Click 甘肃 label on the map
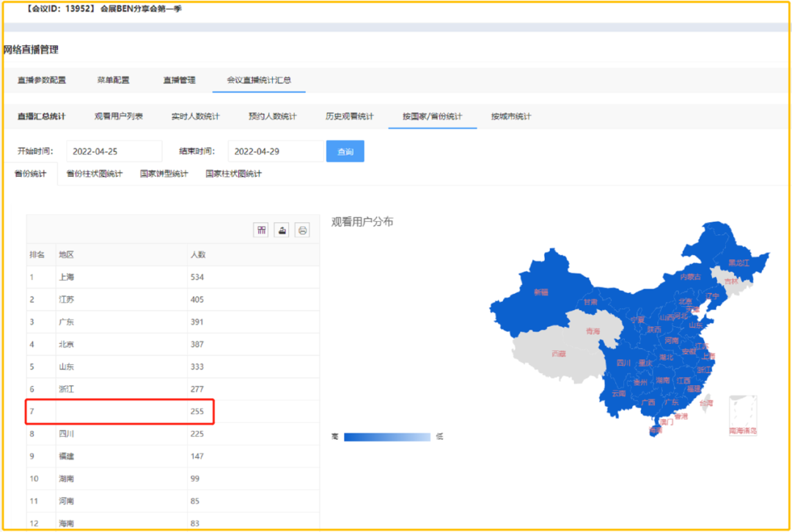Screen dimensions: 792x532 point(590,302)
